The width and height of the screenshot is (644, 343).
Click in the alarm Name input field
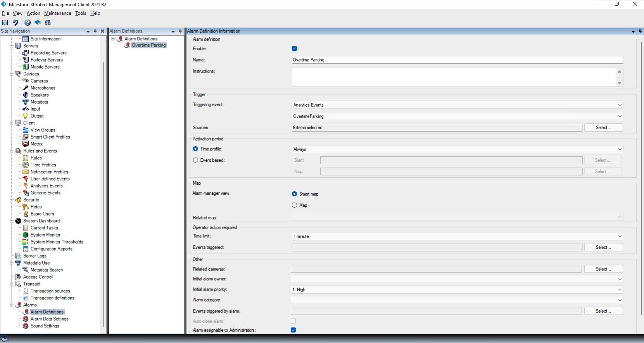[458, 60]
